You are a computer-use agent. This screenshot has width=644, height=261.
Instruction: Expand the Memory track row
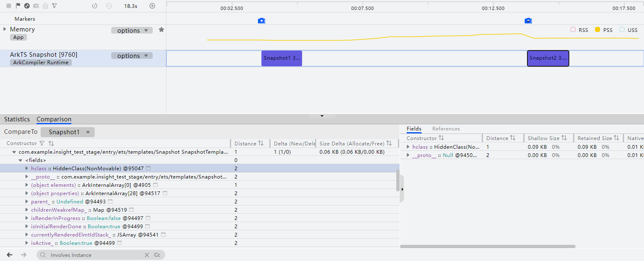coord(5,29)
